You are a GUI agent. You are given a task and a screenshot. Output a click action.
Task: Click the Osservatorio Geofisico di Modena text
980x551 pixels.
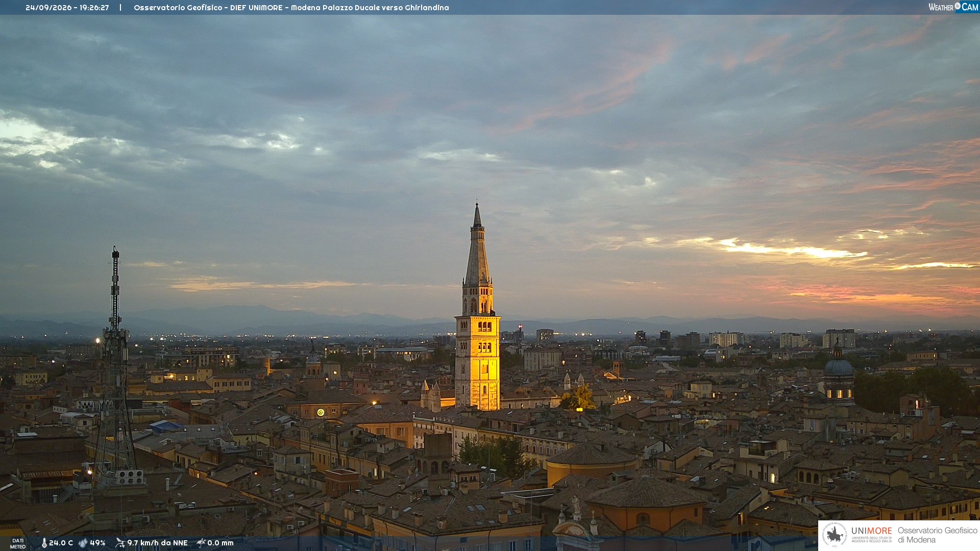point(937,535)
